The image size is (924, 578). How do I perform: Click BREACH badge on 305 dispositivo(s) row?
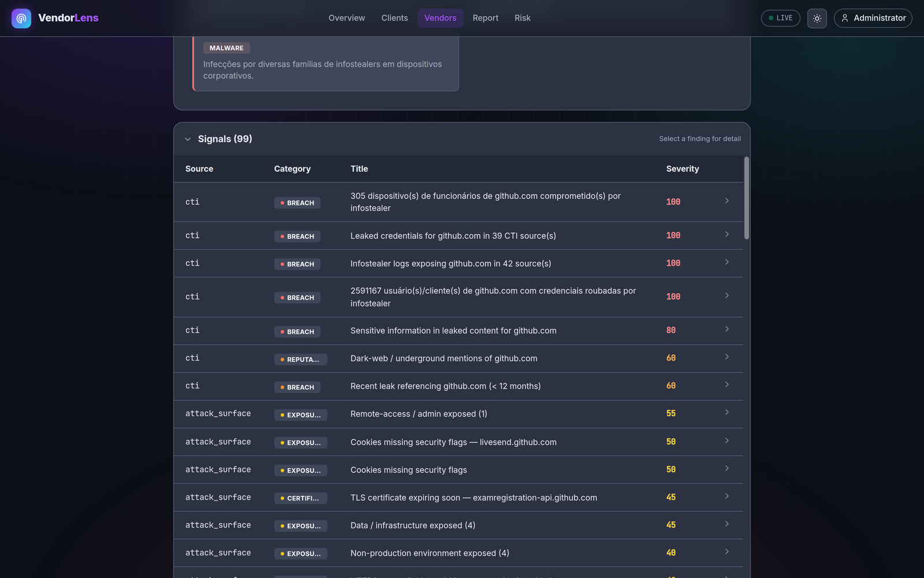pos(297,203)
